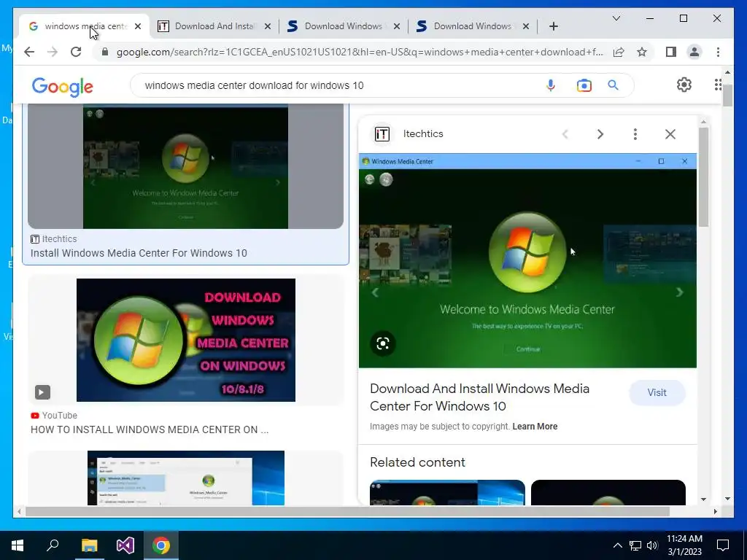The width and height of the screenshot is (747, 560).
Task: Open network status in tray
Action: pyautogui.click(x=635, y=545)
